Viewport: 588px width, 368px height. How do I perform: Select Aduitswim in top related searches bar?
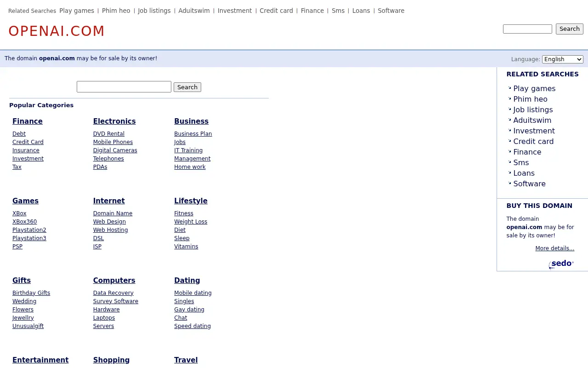point(194,11)
